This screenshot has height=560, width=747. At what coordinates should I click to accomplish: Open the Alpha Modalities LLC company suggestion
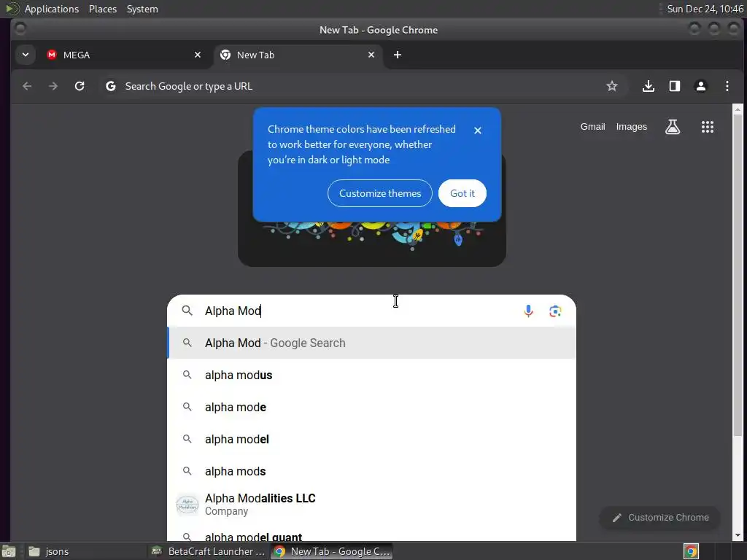point(371,505)
